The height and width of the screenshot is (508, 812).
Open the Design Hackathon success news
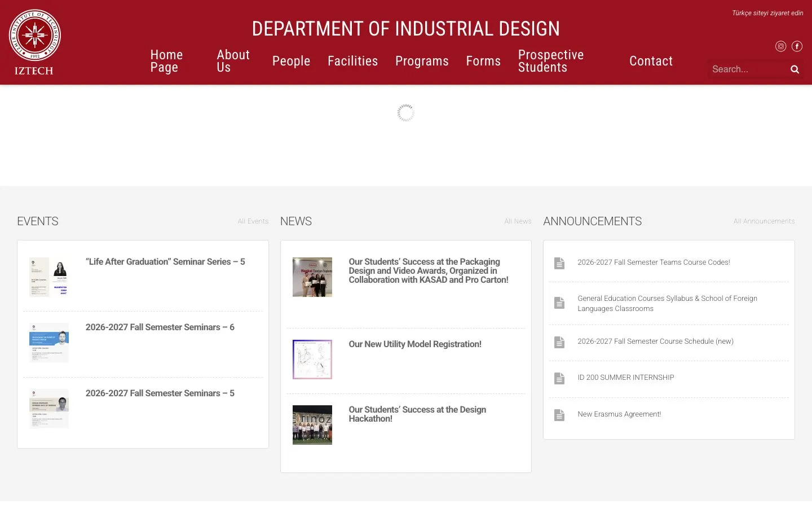[x=417, y=414]
